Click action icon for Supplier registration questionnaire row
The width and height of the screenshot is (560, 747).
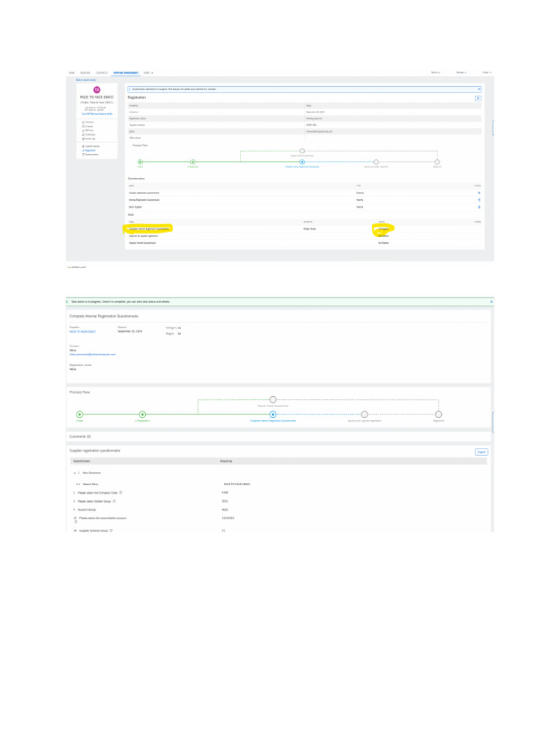pos(478,193)
